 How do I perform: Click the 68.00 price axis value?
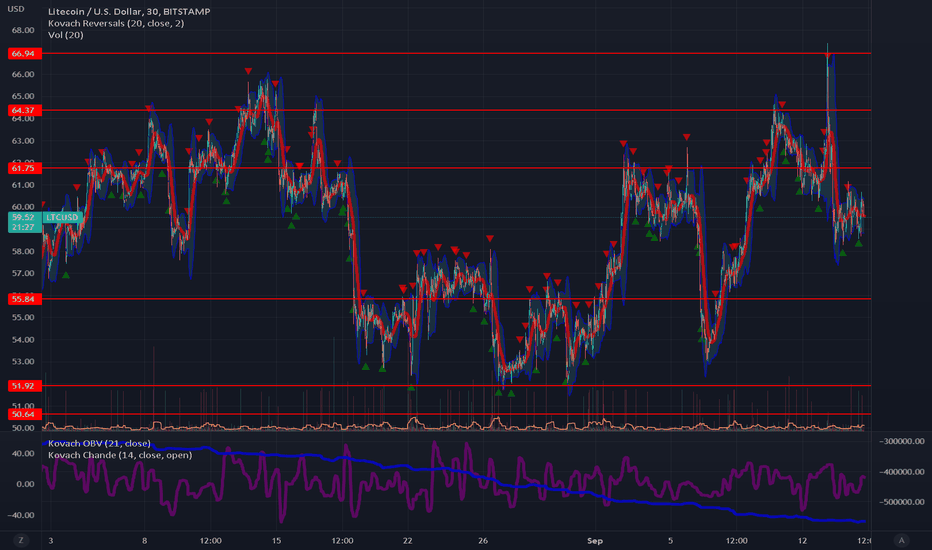tap(23, 30)
